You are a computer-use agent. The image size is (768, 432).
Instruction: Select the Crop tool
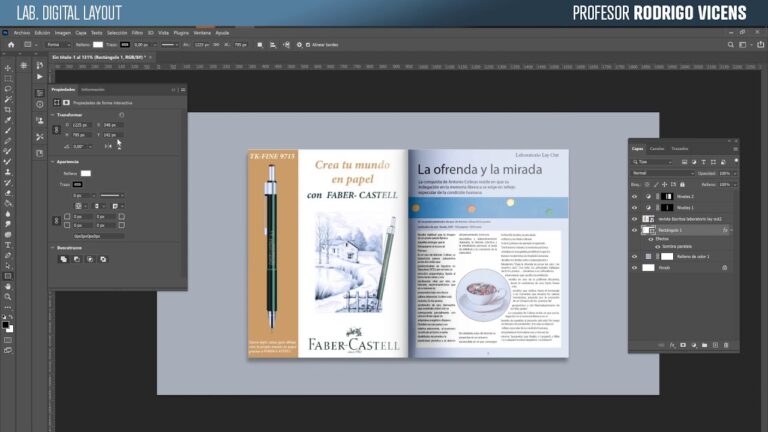[x=8, y=110]
